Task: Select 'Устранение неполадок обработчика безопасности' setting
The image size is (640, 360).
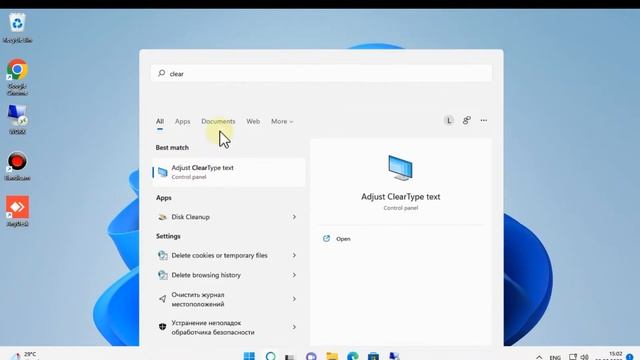Action: click(x=229, y=327)
